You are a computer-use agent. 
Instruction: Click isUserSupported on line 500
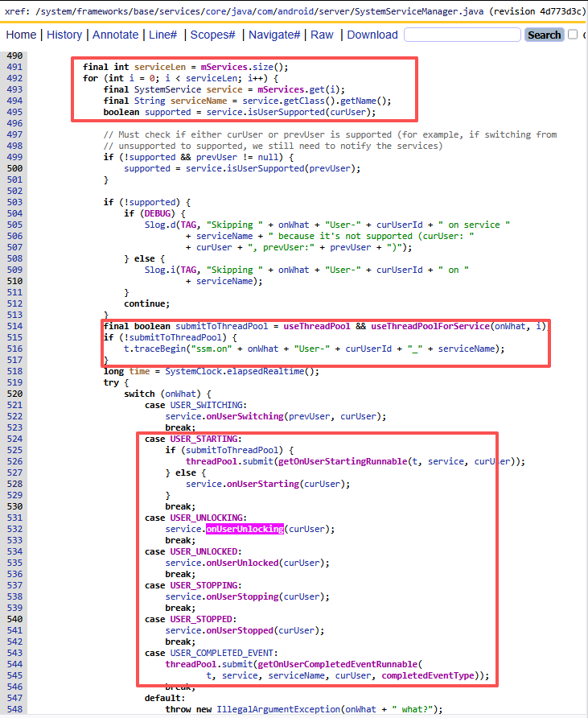click(266, 168)
